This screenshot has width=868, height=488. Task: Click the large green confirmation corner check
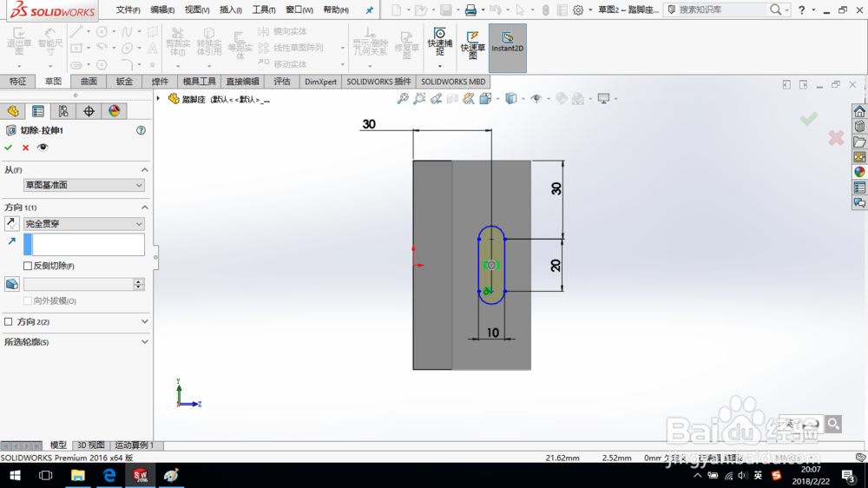pos(809,119)
